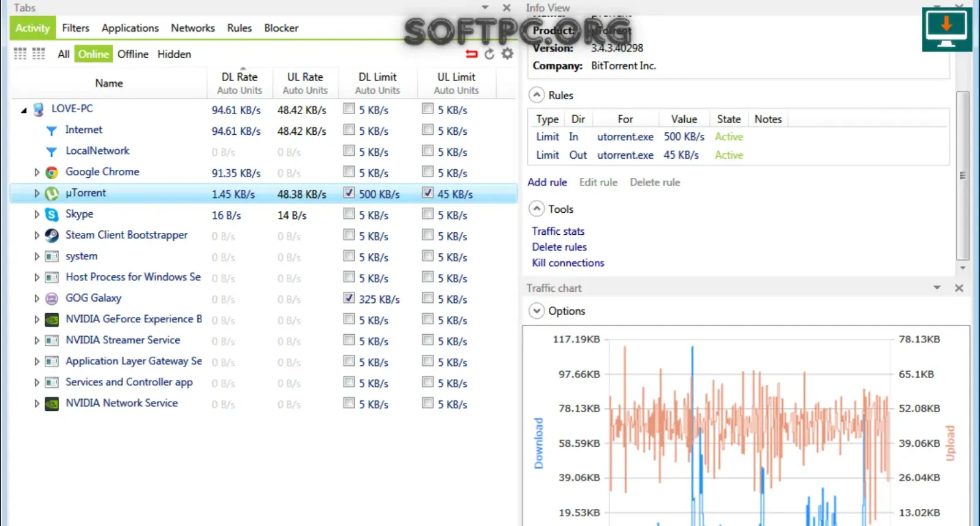Expand the µTorrent tree row
Image resolution: width=980 pixels, height=526 pixels.
tap(37, 194)
